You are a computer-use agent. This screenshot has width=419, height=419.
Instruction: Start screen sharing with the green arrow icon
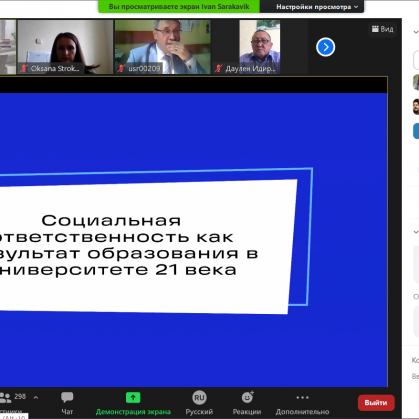[133, 397]
